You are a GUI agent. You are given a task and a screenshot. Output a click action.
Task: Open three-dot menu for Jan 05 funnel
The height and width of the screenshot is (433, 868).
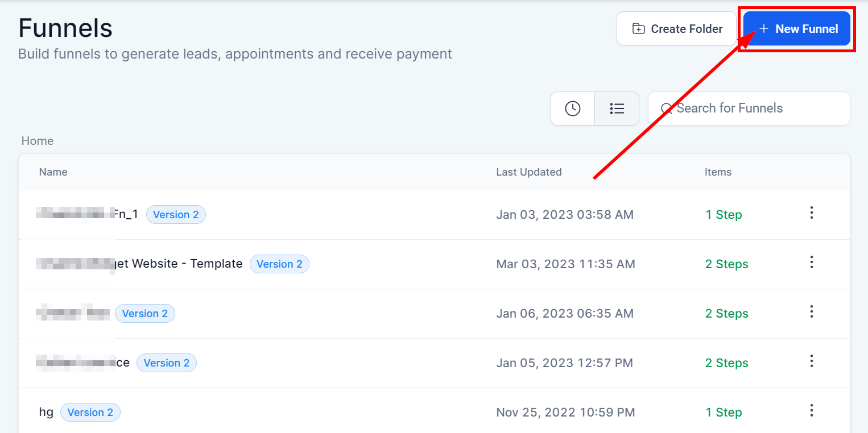point(812,361)
